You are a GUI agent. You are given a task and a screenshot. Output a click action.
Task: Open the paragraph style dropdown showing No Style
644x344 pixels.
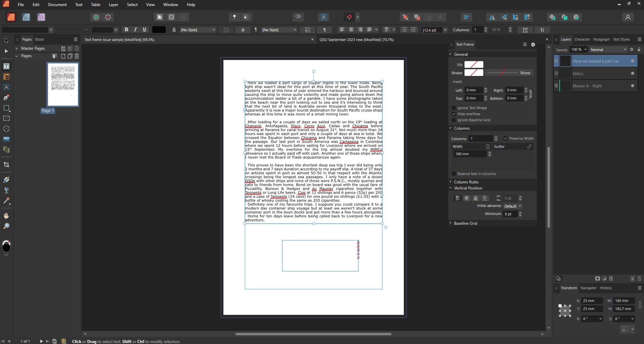pos(279,30)
